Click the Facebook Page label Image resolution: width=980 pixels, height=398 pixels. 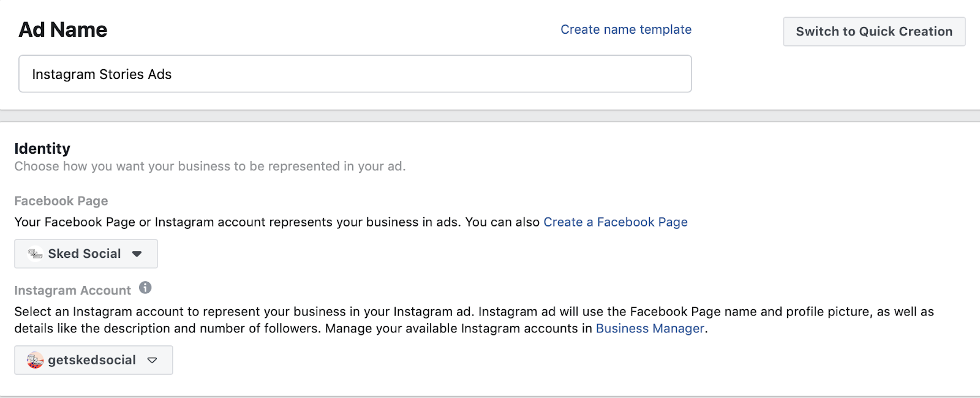click(x=61, y=201)
